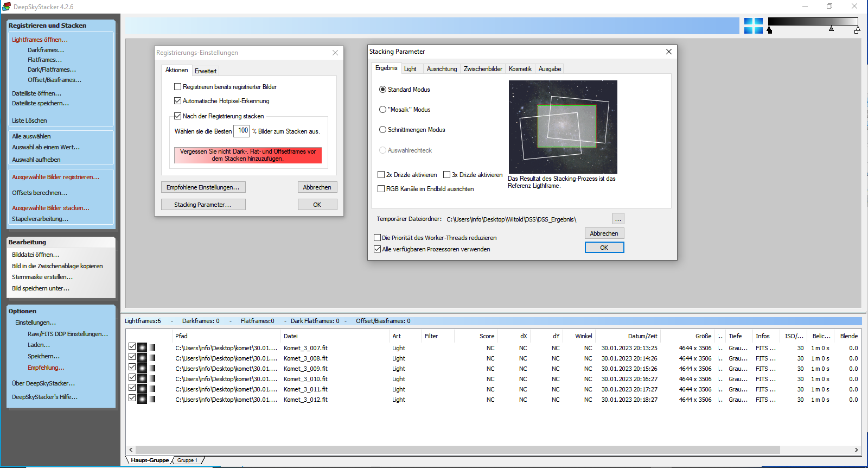Click Ausgewählte Bilder registrieren link
The width and height of the screenshot is (868, 468).
55,177
